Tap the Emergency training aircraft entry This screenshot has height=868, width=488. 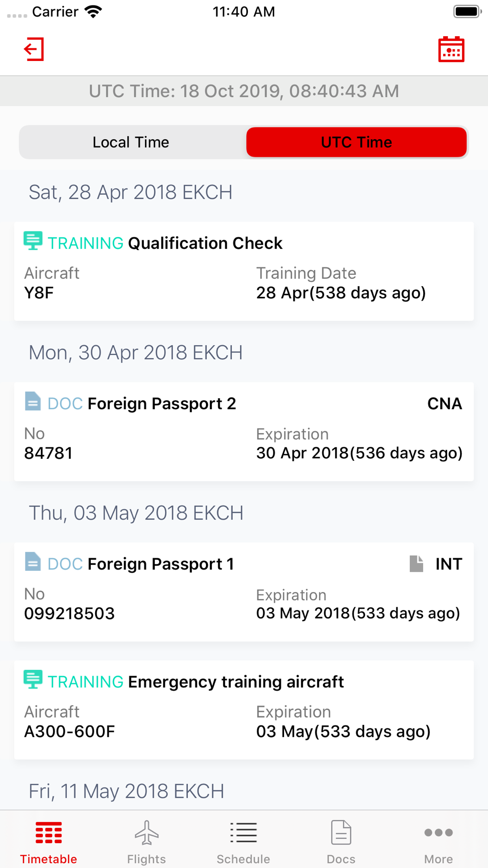pyautogui.click(x=244, y=710)
